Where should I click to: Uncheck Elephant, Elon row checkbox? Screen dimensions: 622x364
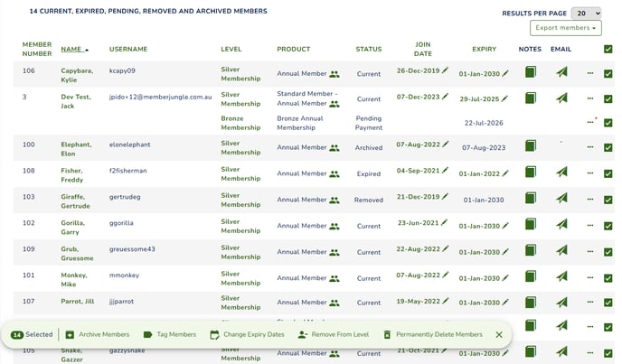tap(608, 147)
